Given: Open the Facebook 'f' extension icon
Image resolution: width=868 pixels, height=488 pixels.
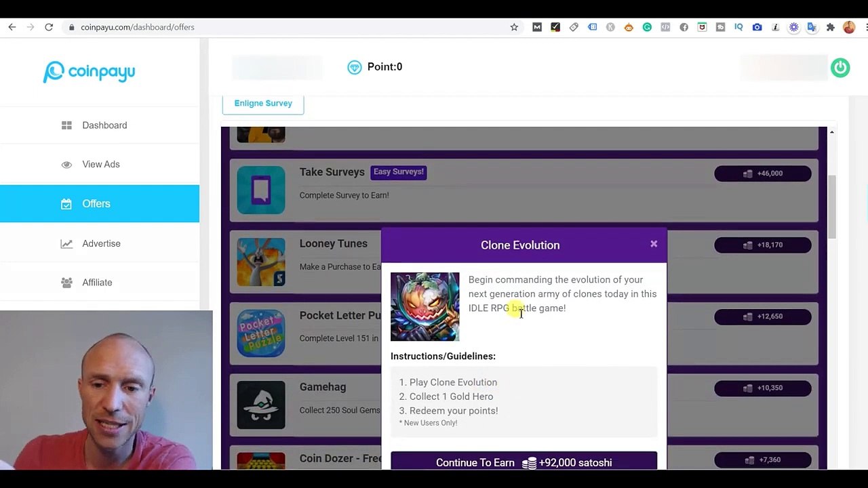Looking at the screenshot, I should (x=684, y=27).
